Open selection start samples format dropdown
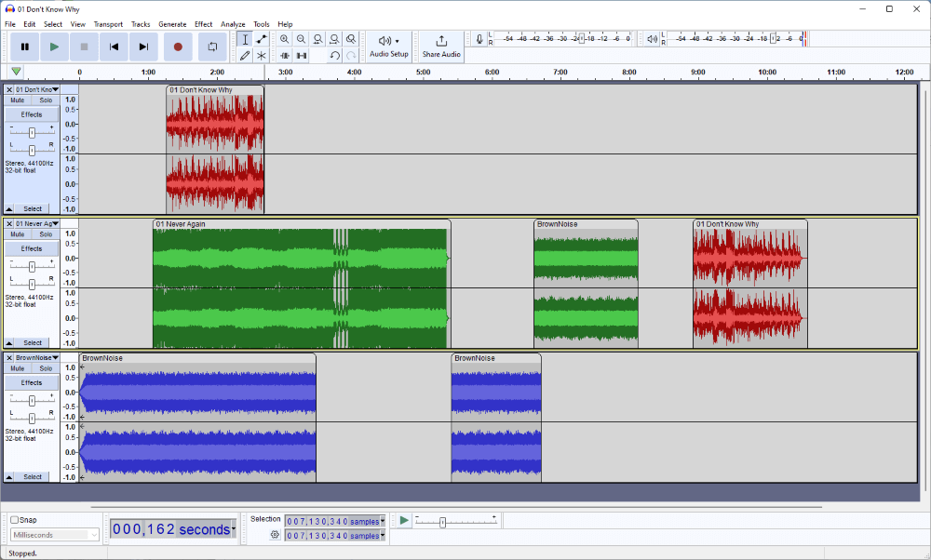This screenshot has width=931, height=560. [383, 521]
